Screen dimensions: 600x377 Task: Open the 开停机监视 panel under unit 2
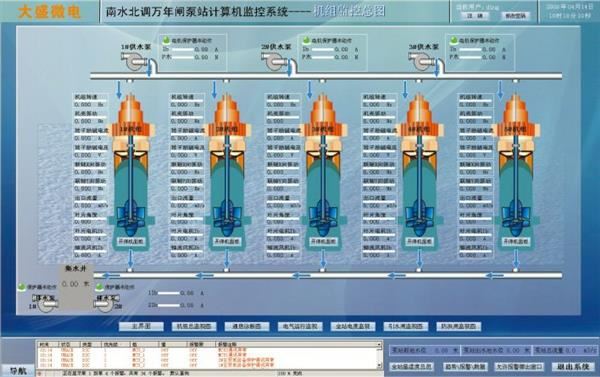tap(227, 242)
